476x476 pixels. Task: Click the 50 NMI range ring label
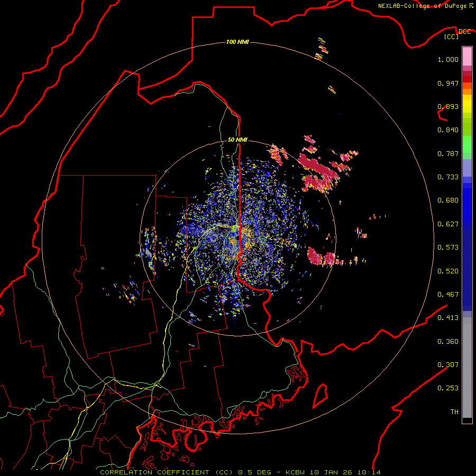(x=237, y=140)
